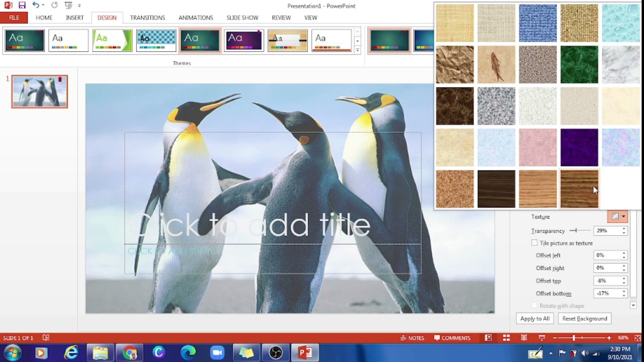Click the volume icon in system tray
This screenshot has height=362, width=644.
[585, 353]
